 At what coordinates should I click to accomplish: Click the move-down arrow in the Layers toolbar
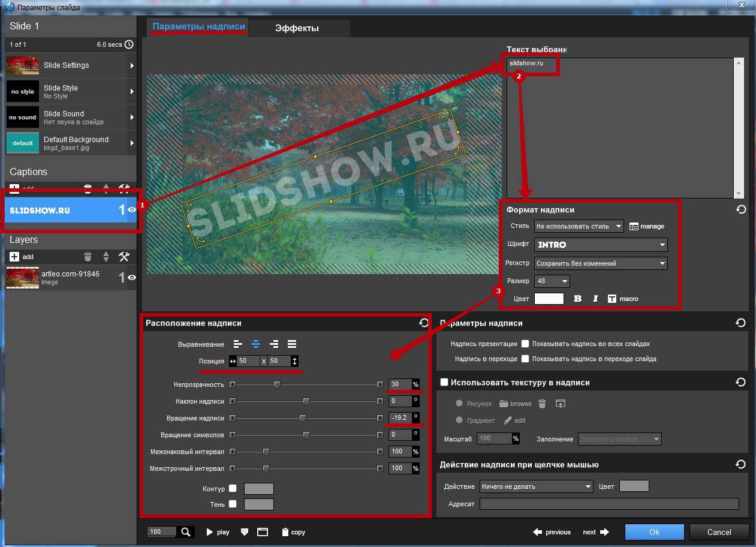click(106, 260)
